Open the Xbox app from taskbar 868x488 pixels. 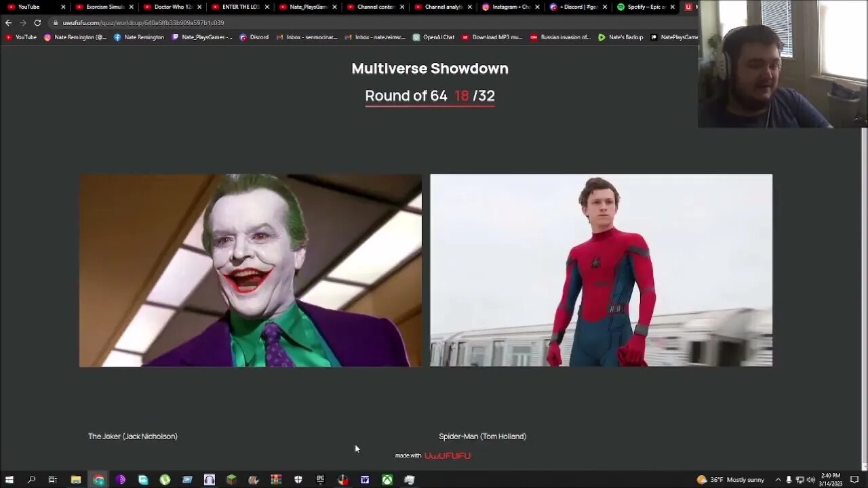[387, 480]
